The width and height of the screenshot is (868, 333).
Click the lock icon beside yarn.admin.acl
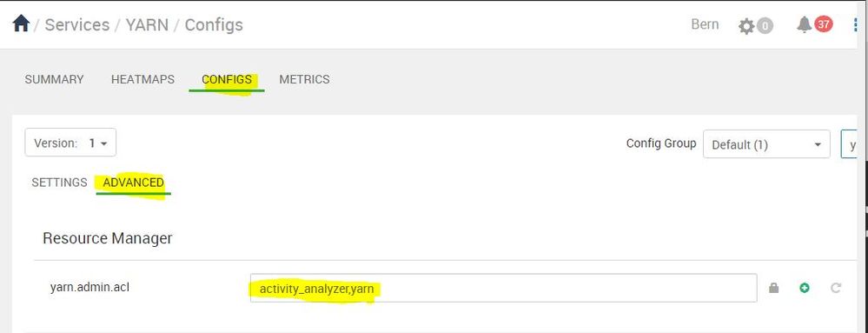pyautogui.click(x=774, y=288)
